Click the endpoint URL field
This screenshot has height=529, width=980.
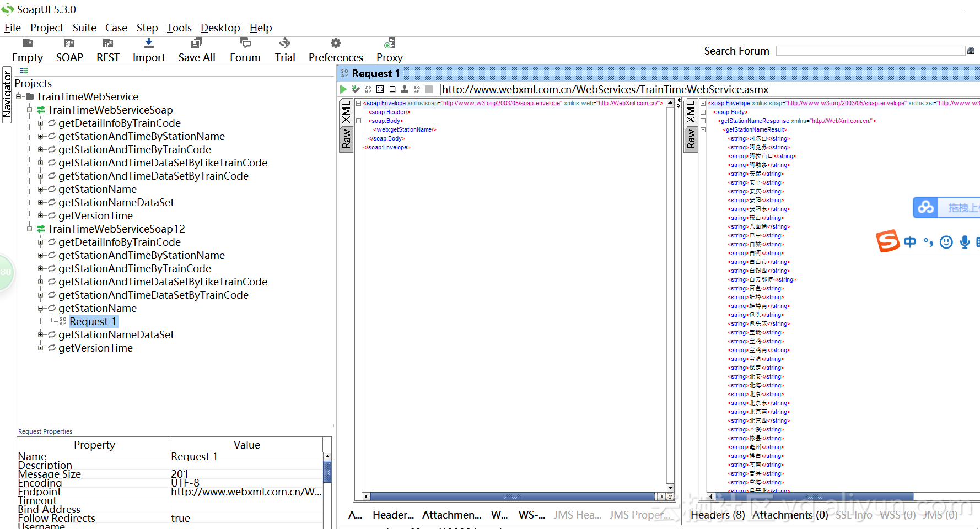pyautogui.click(x=710, y=89)
